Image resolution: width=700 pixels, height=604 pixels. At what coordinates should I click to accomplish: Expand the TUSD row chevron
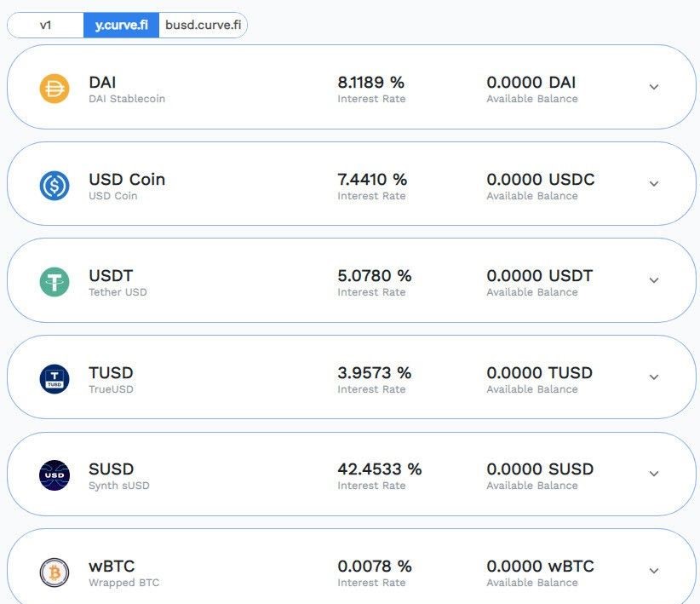(654, 377)
